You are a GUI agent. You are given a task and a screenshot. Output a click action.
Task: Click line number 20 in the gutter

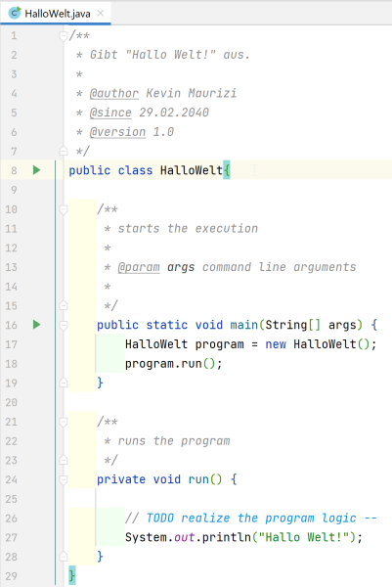pos(11,402)
